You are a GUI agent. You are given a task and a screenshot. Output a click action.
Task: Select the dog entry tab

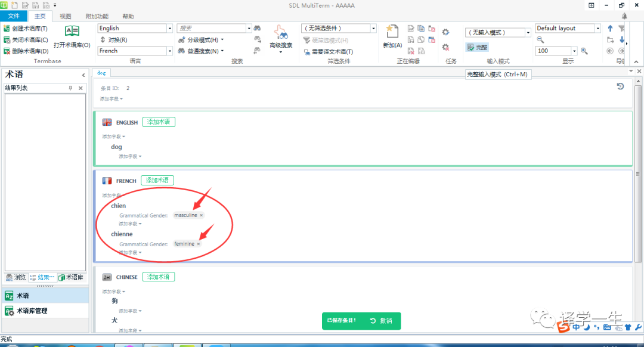(101, 73)
